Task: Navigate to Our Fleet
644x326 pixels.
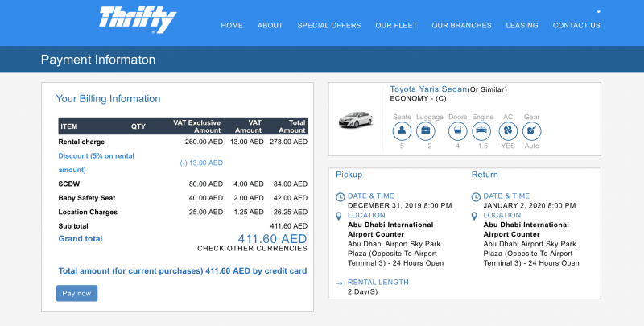Action: (x=396, y=26)
